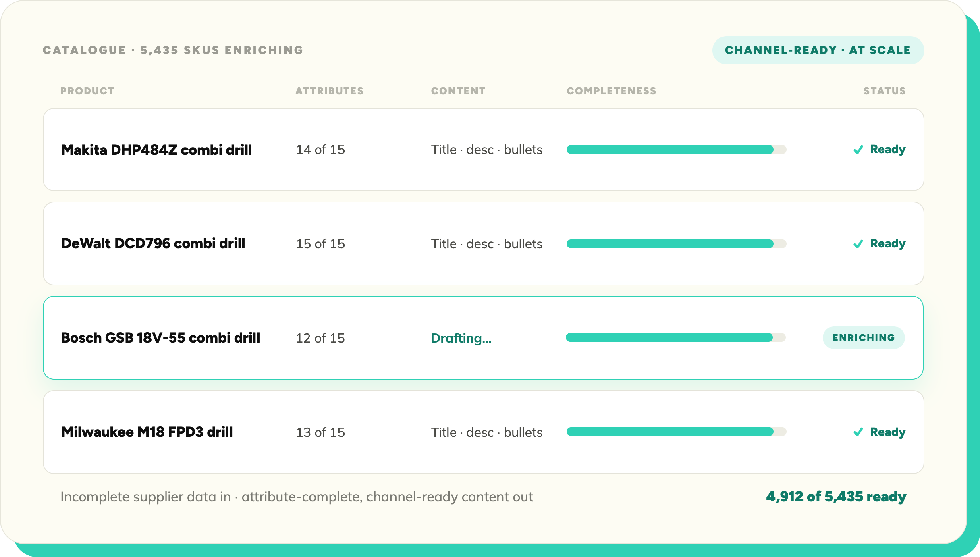Image resolution: width=980 pixels, height=557 pixels.
Task: Click the DeWalt completeness progress bar
Action: [676, 244]
